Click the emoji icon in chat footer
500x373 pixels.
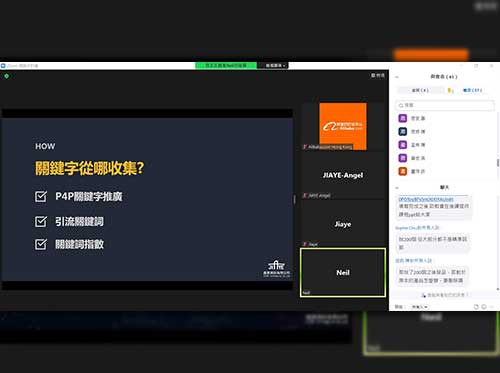click(484, 307)
